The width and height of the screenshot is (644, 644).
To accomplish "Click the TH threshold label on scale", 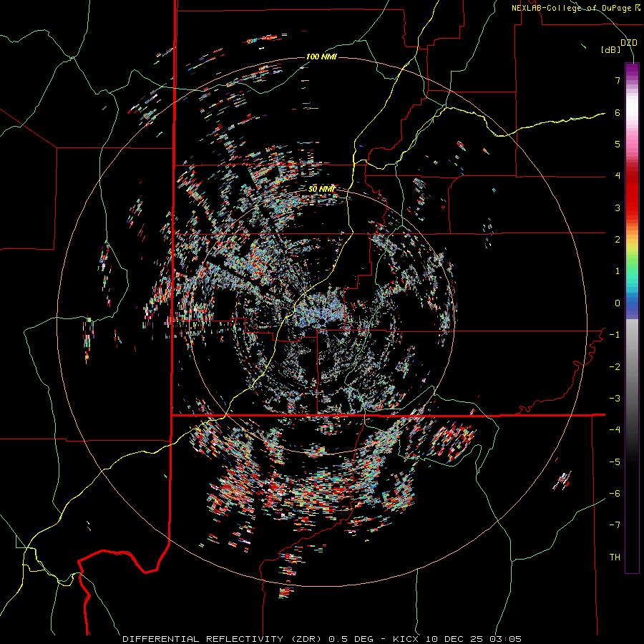I will [615, 557].
